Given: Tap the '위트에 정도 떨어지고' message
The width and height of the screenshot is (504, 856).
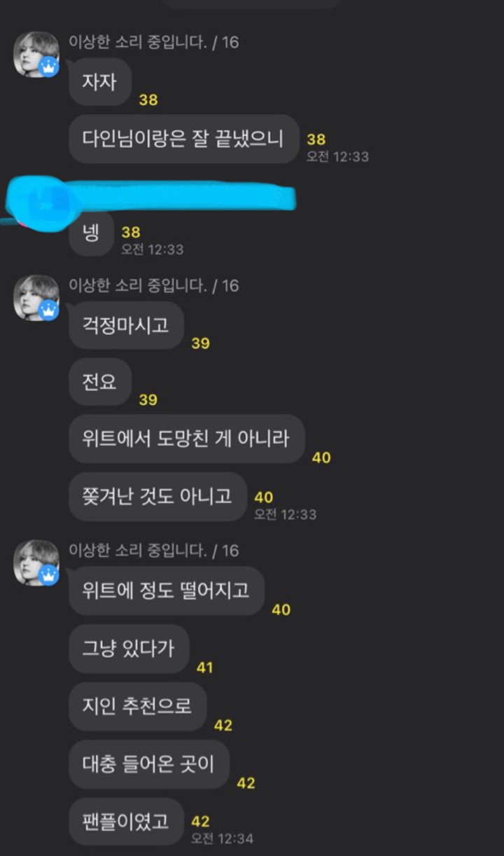Looking at the screenshot, I should pos(167,591).
